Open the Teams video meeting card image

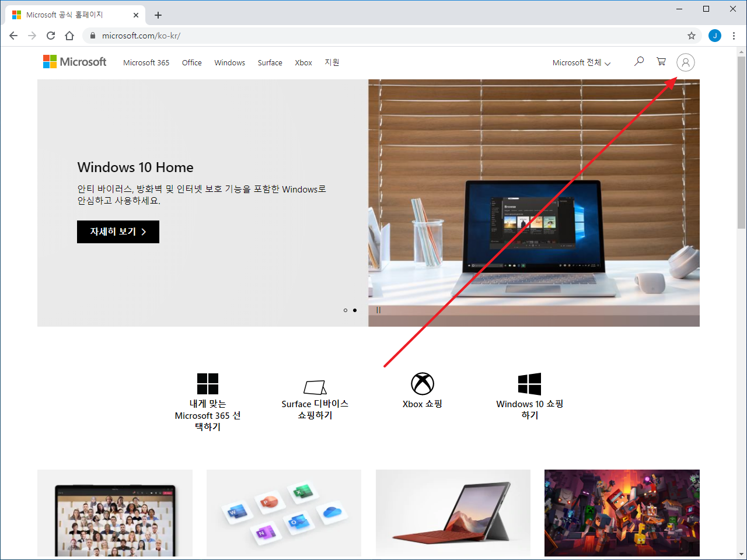pos(115,513)
